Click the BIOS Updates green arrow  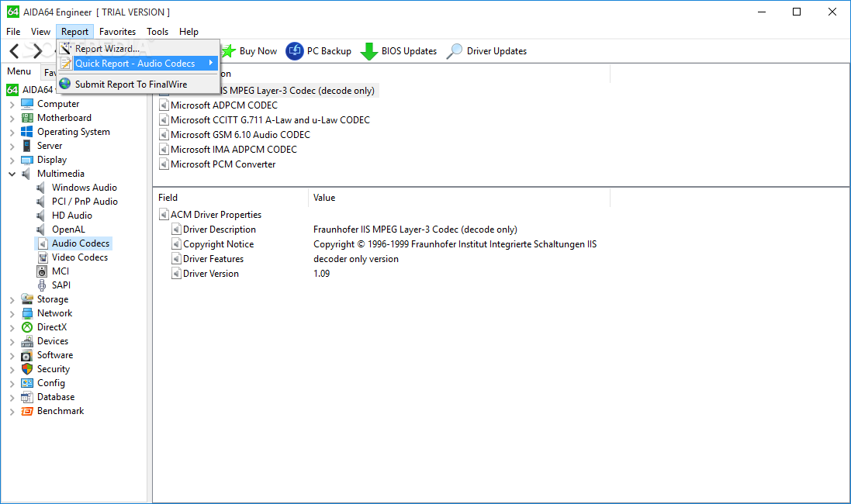(369, 51)
